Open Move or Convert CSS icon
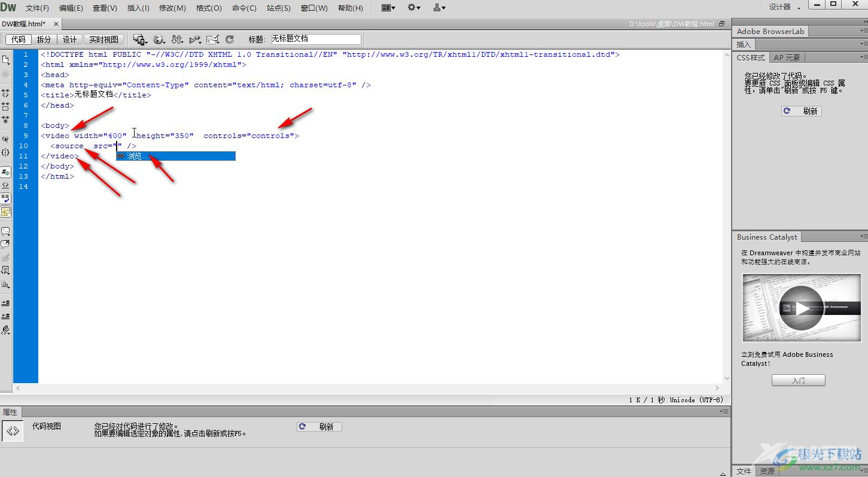Viewport: 868px width, 477px height. click(x=5, y=285)
